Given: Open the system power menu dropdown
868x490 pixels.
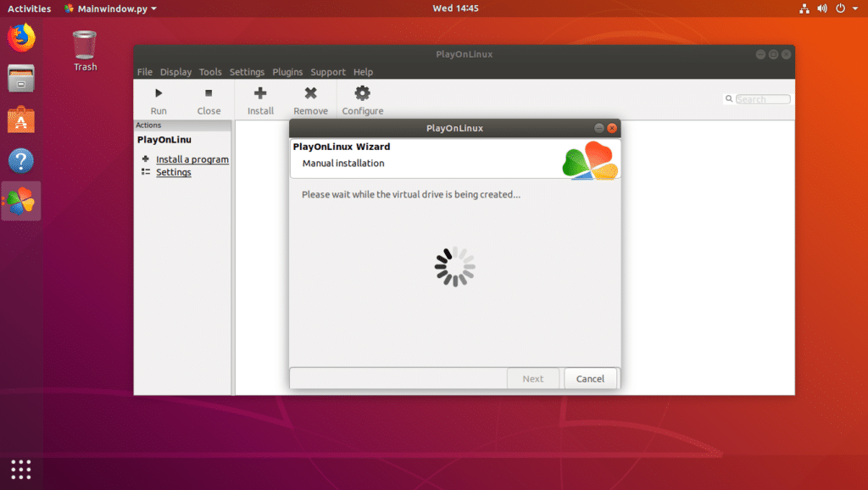Looking at the screenshot, I should click(844, 8).
